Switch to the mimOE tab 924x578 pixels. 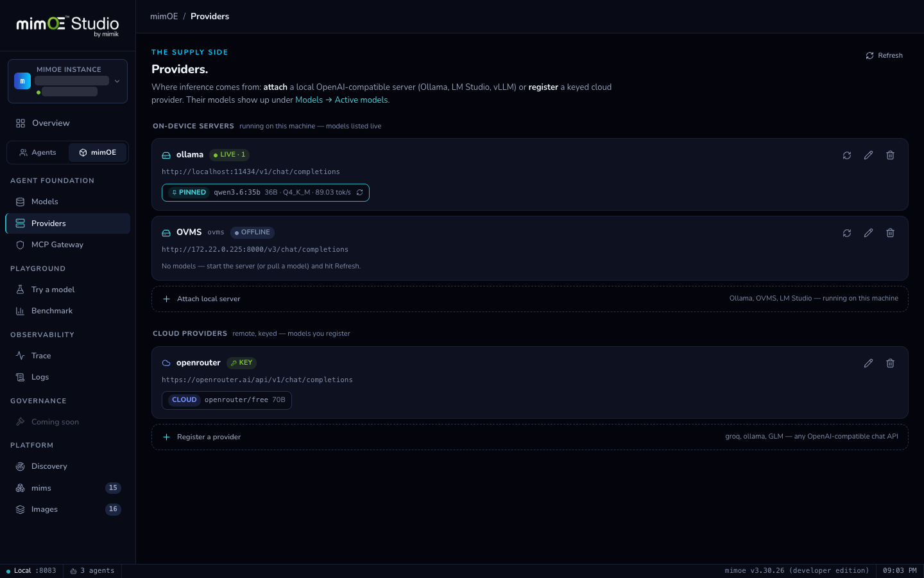coord(98,153)
